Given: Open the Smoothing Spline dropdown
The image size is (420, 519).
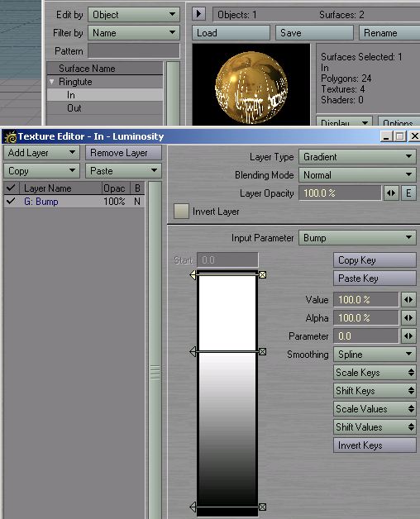Looking at the screenshot, I should [375, 355].
